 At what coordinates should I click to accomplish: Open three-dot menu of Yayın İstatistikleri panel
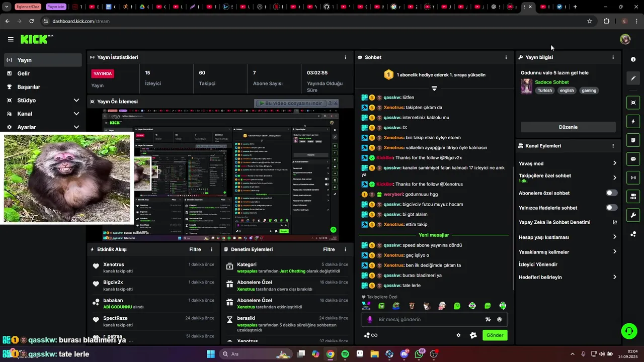(345, 57)
